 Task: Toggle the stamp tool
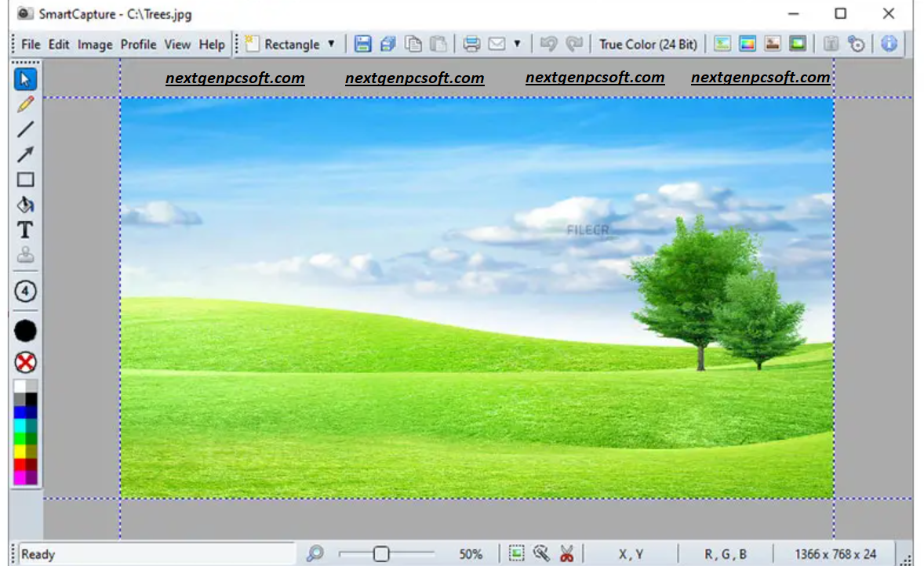click(25, 255)
